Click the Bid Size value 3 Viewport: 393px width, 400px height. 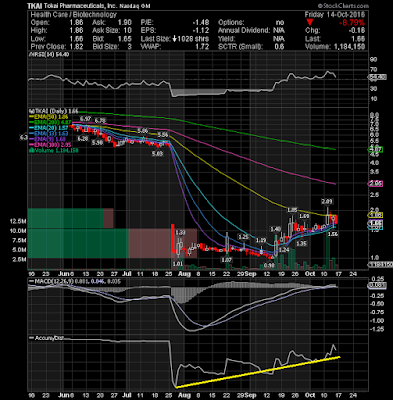click(x=130, y=47)
